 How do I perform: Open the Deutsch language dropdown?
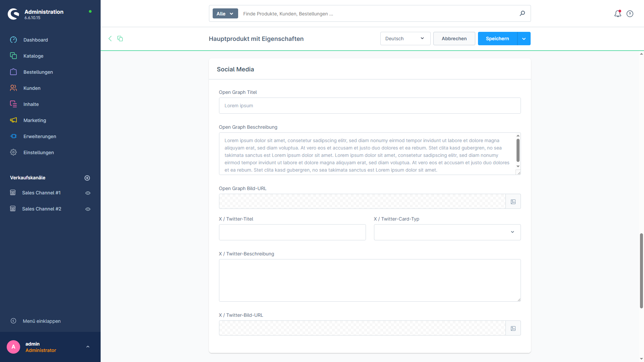[x=405, y=39]
